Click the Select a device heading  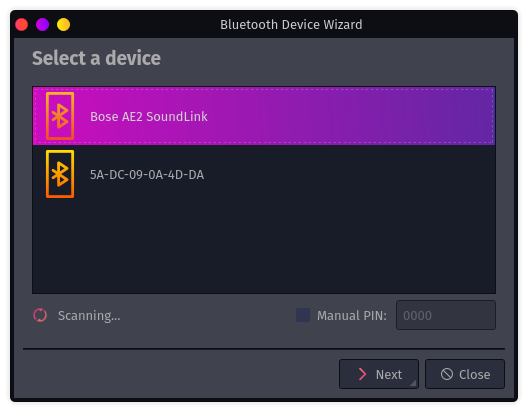coord(96,58)
